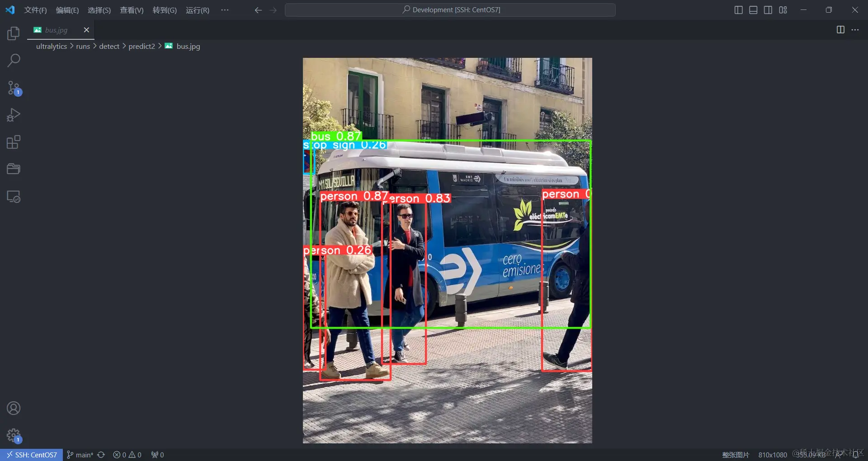Open Source Control view with badge

14,88
